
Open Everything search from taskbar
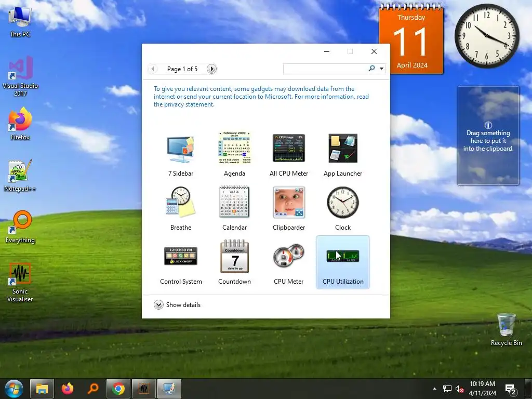pyautogui.click(x=92, y=389)
